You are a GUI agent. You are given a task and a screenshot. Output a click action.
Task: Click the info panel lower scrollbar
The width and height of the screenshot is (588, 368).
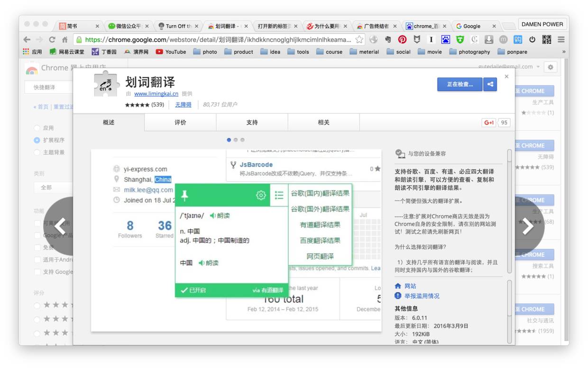(x=510, y=311)
